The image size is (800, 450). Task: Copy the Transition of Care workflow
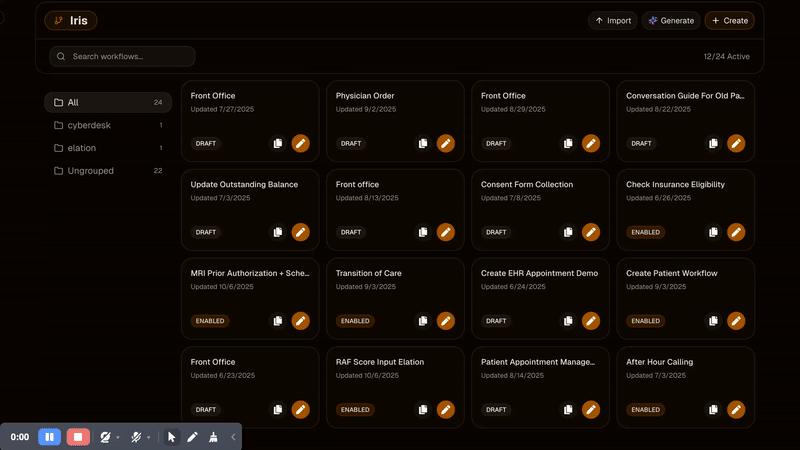pyautogui.click(x=423, y=321)
